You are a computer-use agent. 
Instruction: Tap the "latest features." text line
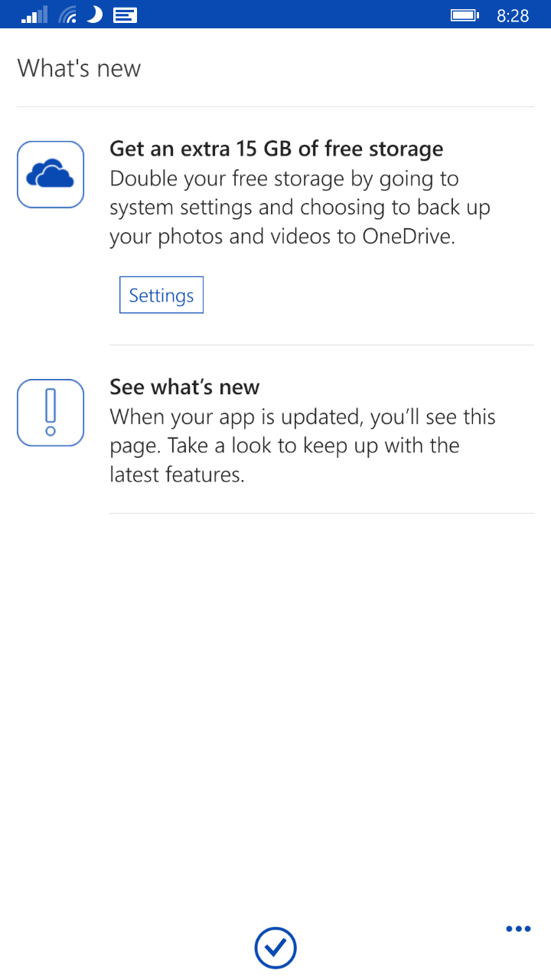[177, 475]
